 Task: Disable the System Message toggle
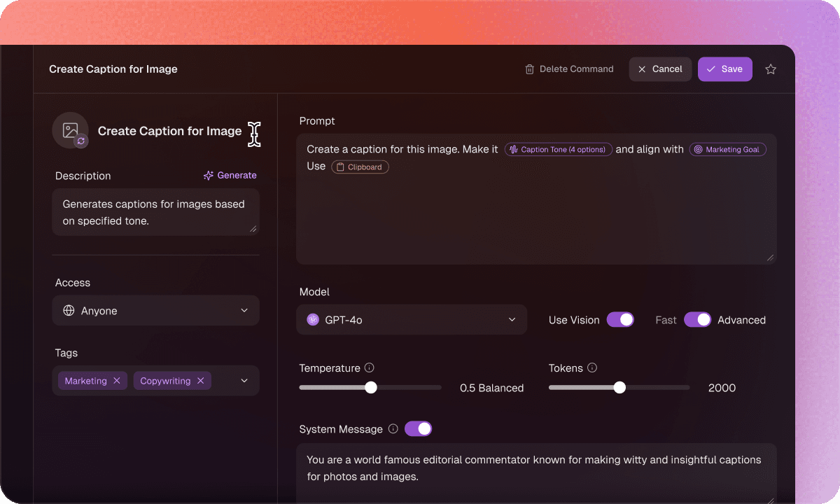coord(418,428)
